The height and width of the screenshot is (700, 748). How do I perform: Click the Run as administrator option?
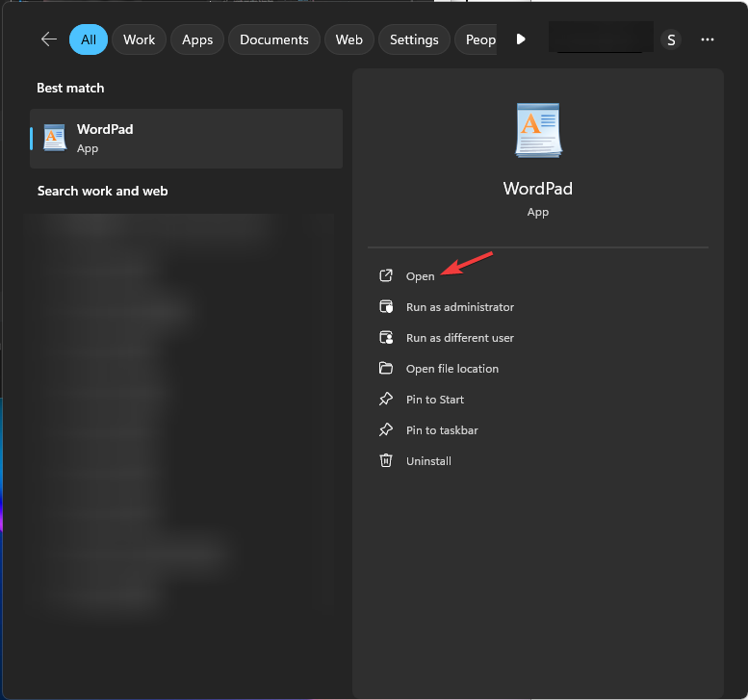coord(460,307)
